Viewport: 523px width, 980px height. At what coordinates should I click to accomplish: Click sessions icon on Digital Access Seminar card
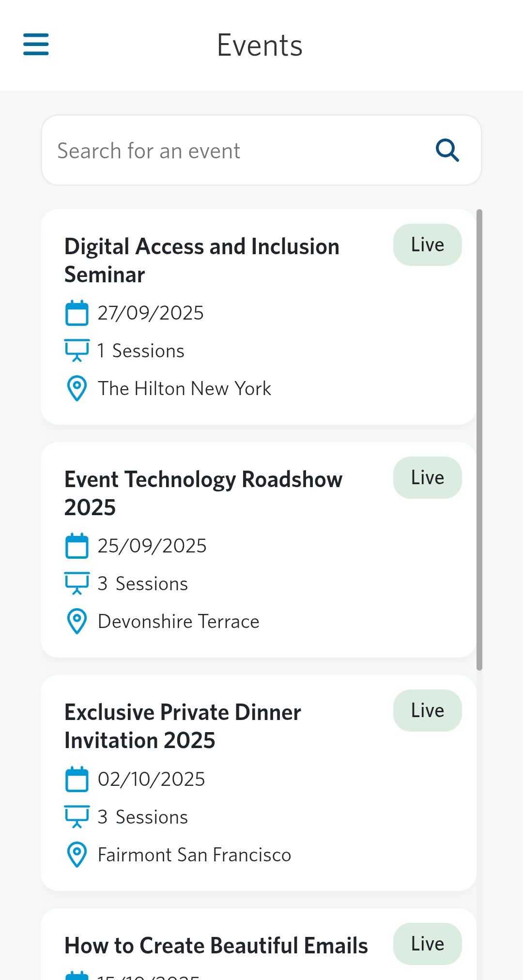point(77,350)
